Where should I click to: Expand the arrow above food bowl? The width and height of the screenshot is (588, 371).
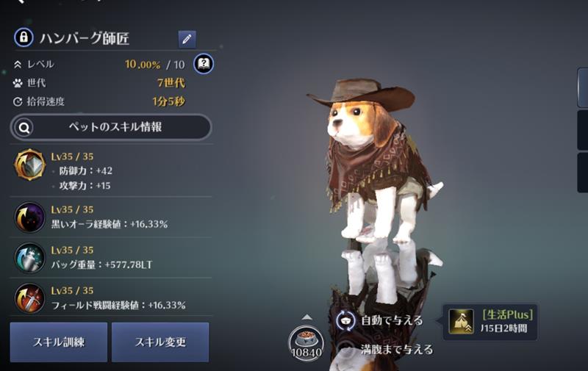coord(306,317)
